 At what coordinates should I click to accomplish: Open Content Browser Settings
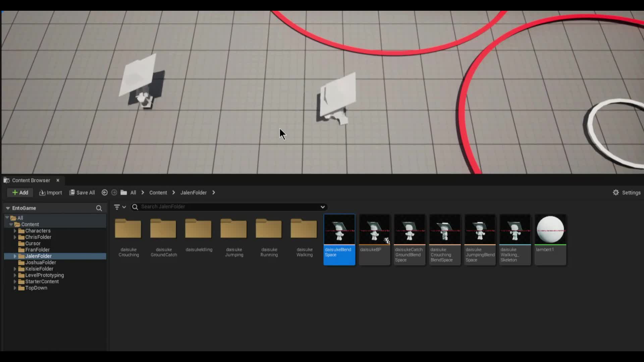point(627,192)
